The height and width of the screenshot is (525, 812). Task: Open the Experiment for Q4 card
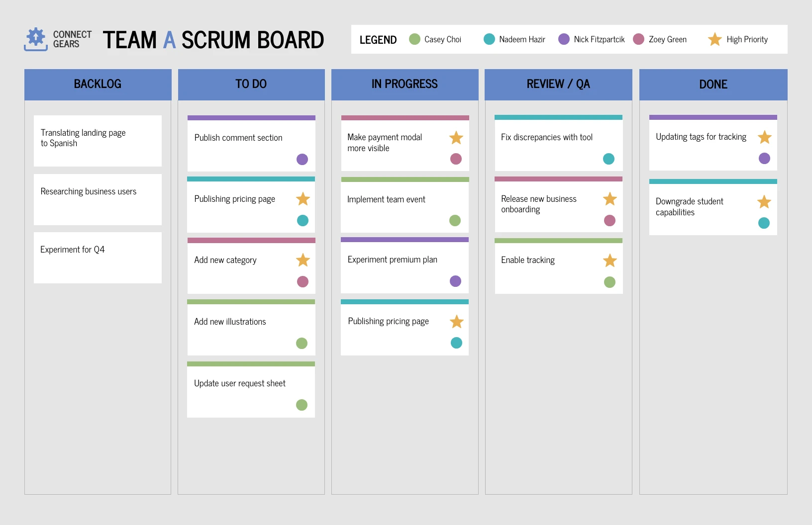(98, 258)
